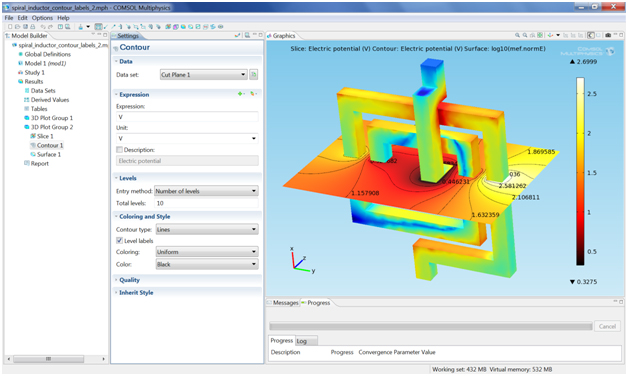The image size is (628, 376).
Task: Click the green plus Replace Expression icon
Action: tap(241, 94)
